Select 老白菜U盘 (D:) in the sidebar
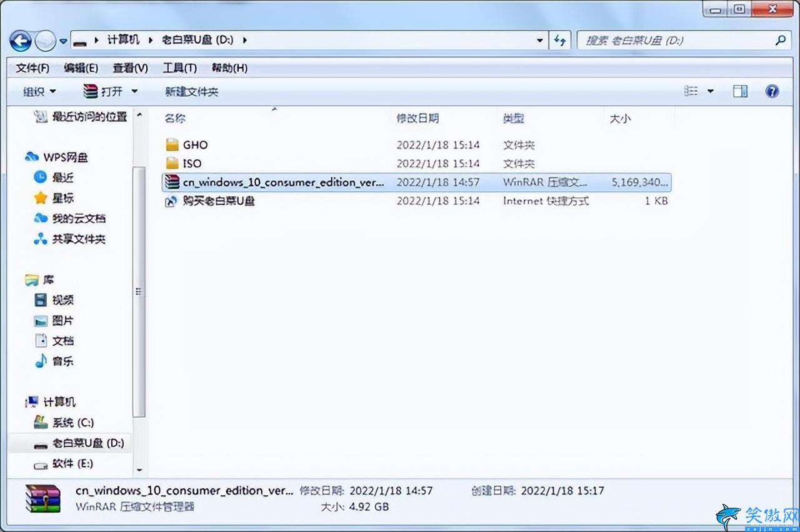 [x=88, y=443]
